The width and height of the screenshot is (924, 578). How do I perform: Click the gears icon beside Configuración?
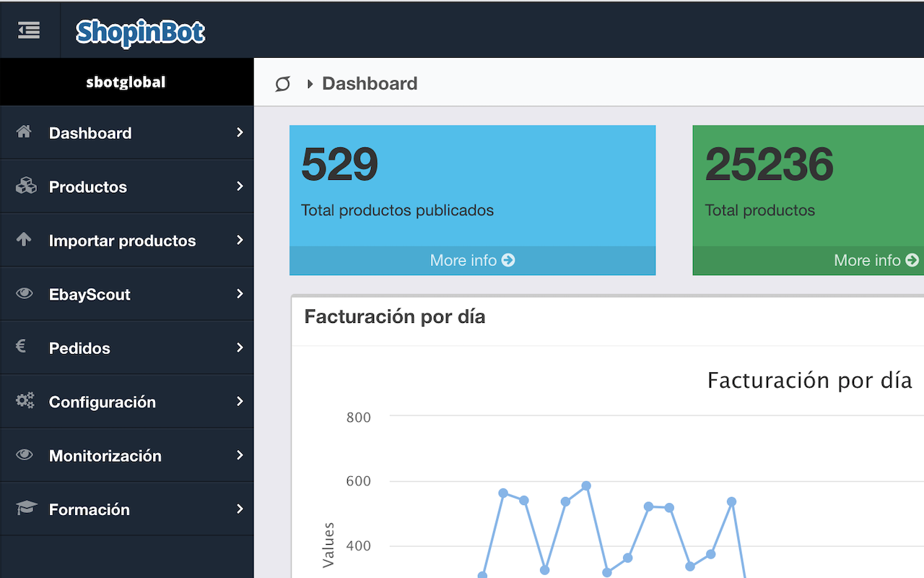pos(25,401)
